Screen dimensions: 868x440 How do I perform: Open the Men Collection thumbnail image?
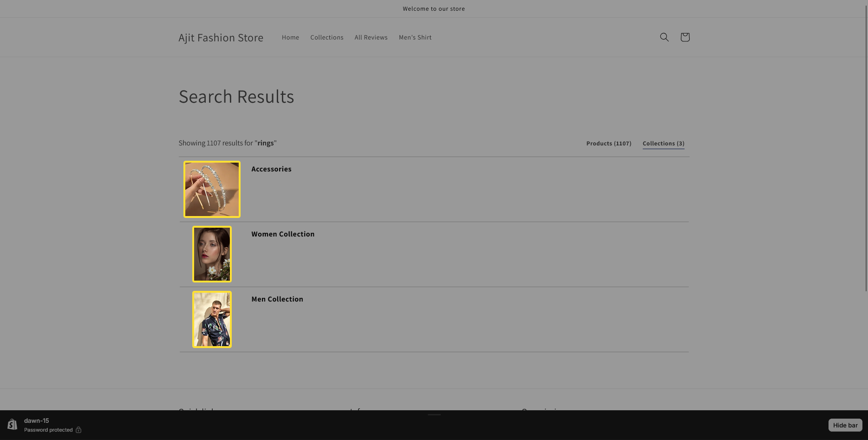pyautogui.click(x=212, y=319)
